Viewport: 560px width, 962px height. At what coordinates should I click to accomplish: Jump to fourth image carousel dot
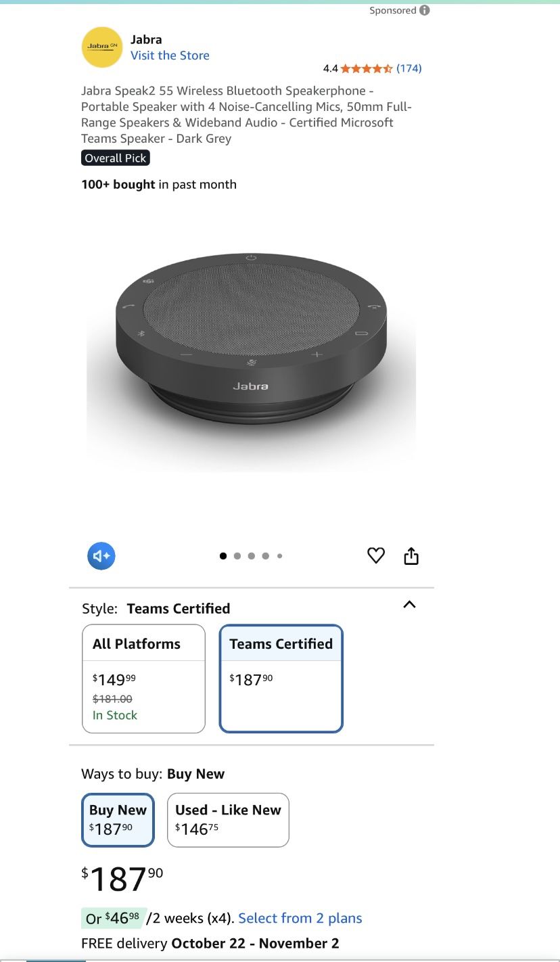click(266, 556)
